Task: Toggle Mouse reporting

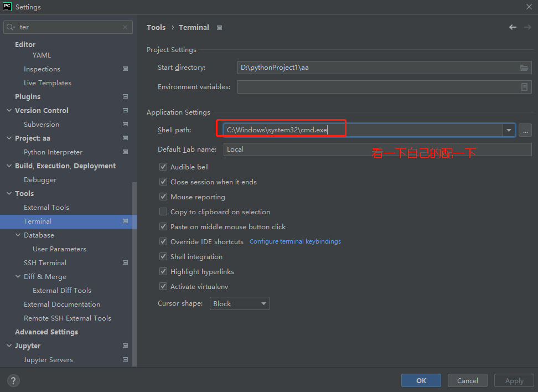Action: [163, 197]
